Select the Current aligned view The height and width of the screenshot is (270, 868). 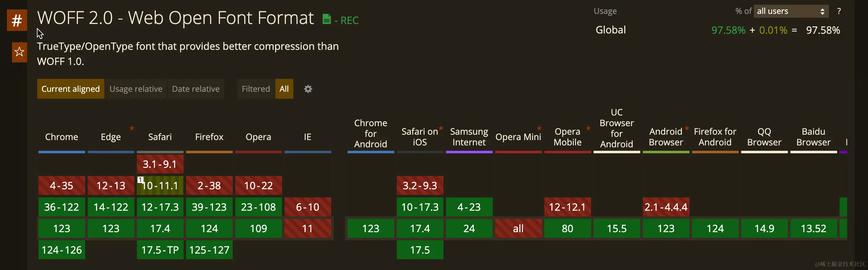click(70, 89)
